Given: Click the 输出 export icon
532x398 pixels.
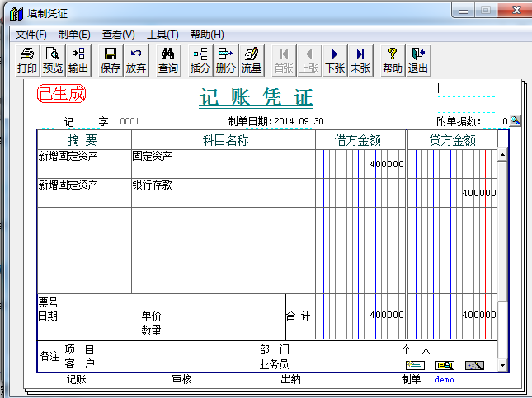Looking at the screenshot, I should [78, 60].
